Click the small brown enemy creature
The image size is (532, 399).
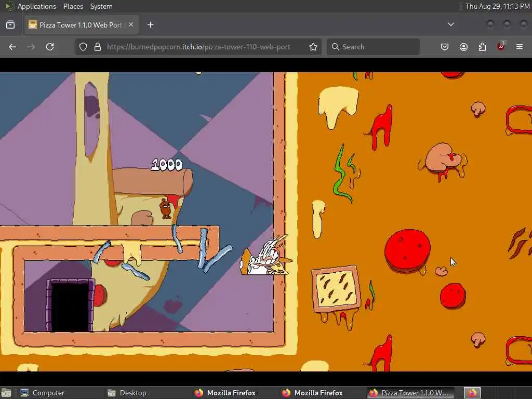(166, 209)
